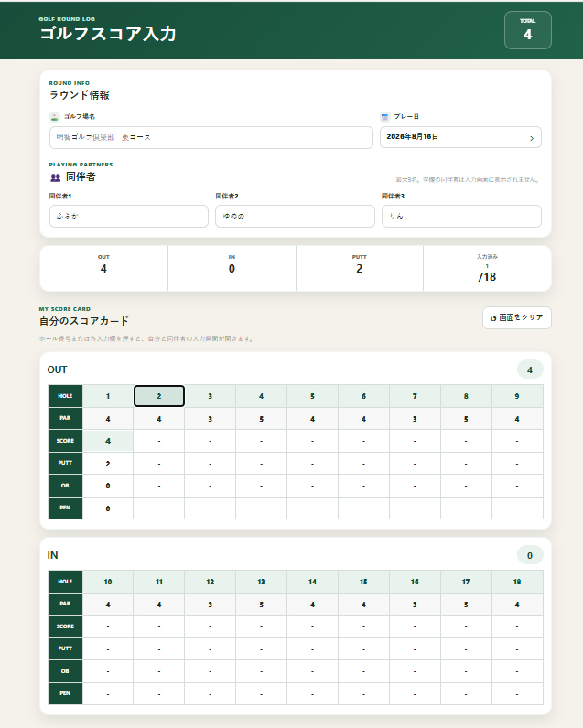Click the empty PUTT cell for hole 3
583x728 pixels.
pyautogui.click(x=210, y=464)
